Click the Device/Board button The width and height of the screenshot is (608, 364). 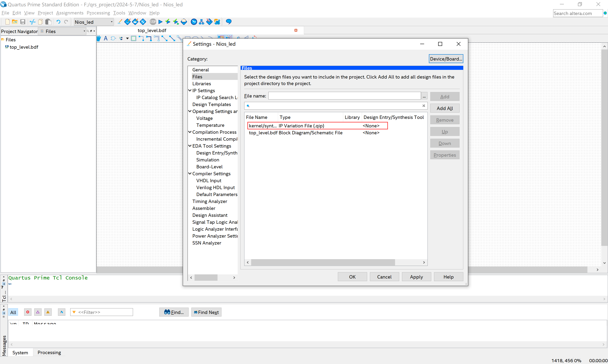coord(446,59)
